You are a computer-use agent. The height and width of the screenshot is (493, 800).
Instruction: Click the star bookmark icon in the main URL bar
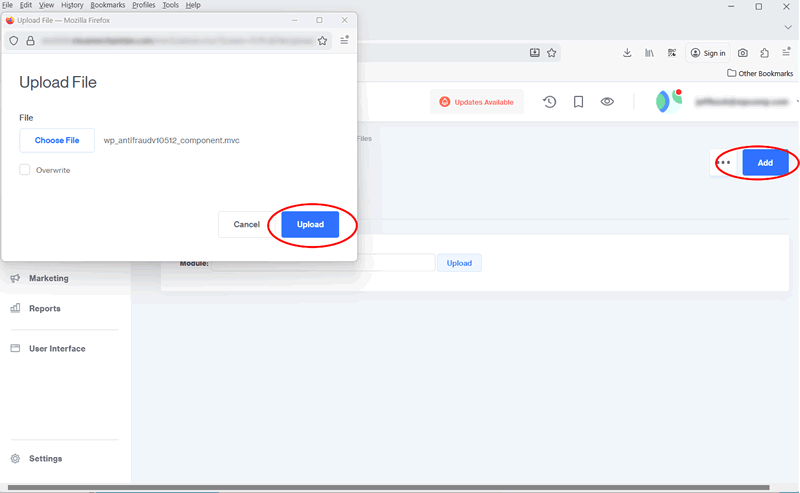tap(552, 53)
